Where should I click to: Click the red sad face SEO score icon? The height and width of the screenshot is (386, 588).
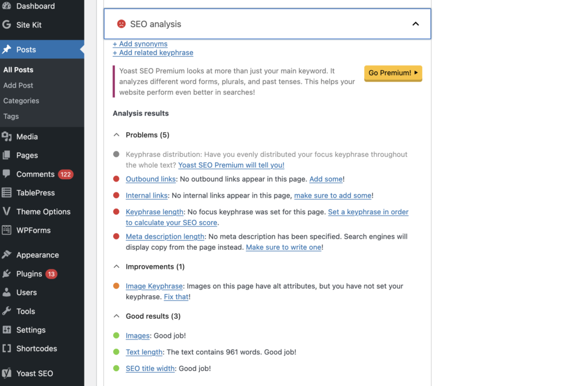tap(121, 24)
